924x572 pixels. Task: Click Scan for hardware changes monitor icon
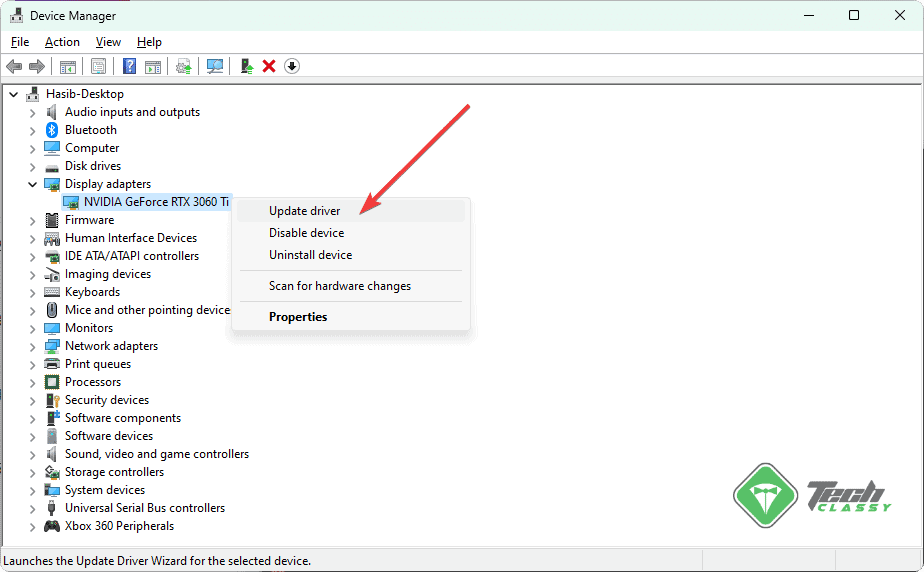[x=214, y=66]
